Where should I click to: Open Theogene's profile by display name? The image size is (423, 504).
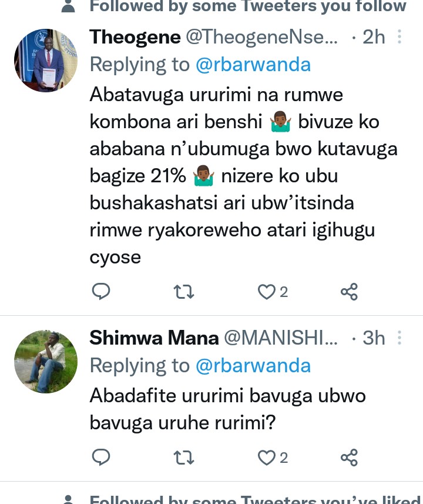pos(135,38)
